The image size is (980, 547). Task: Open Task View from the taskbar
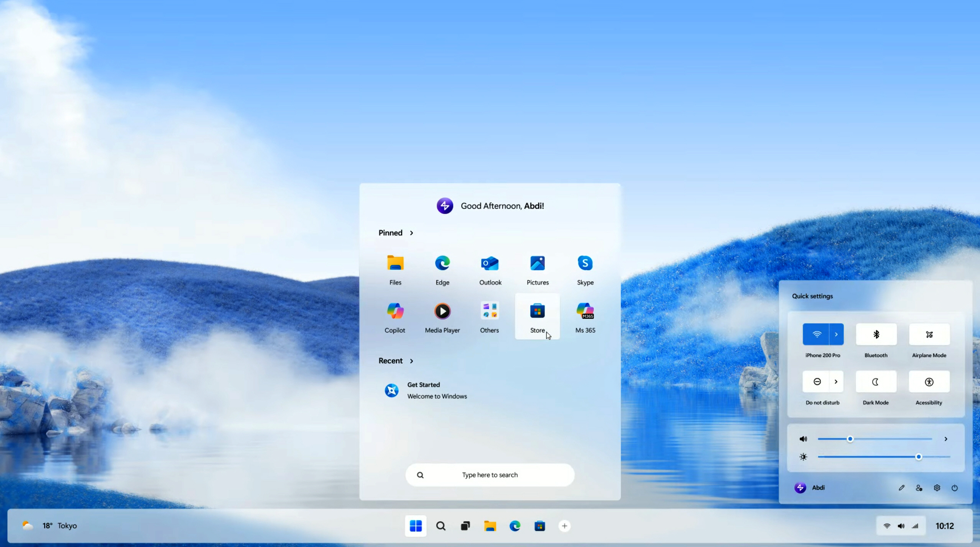click(x=465, y=526)
